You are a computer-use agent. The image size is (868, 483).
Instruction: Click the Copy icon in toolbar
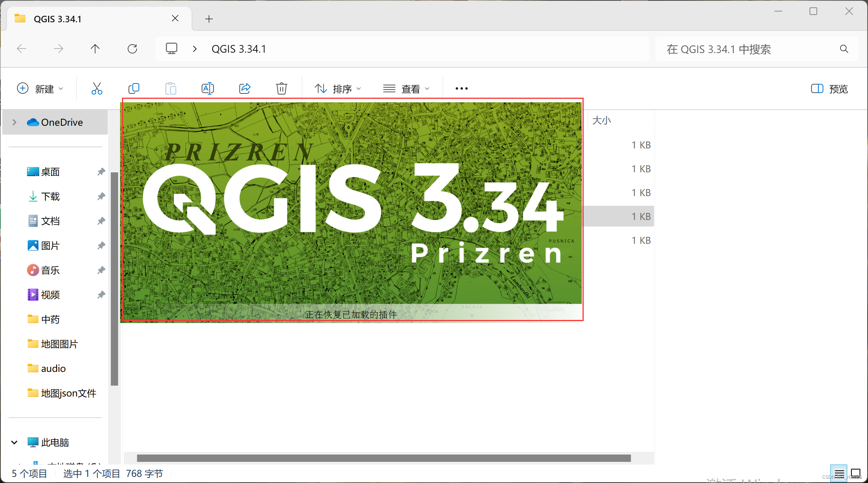pyautogui.click(x=134, y=89)
